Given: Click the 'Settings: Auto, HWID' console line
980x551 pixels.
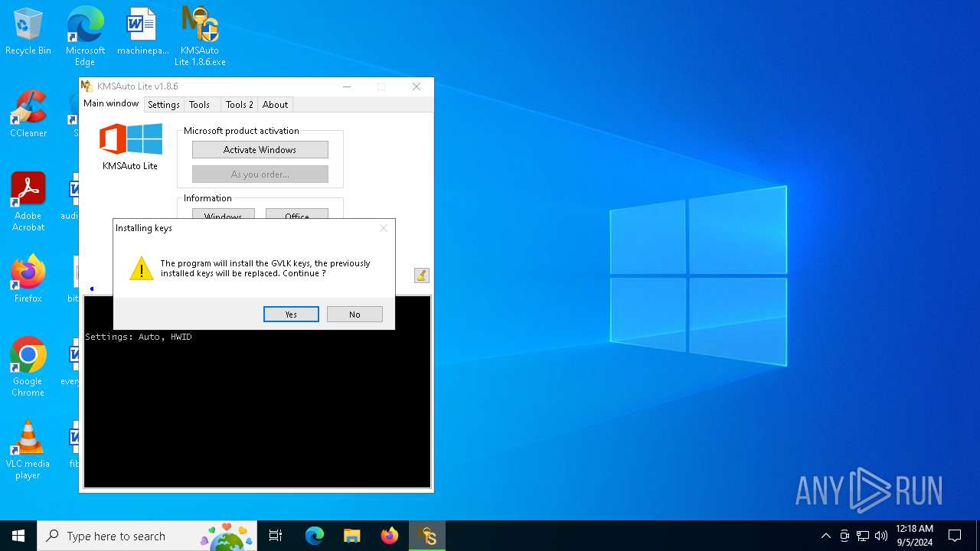Looking at the screenshot, I should (x=139, y=337).
